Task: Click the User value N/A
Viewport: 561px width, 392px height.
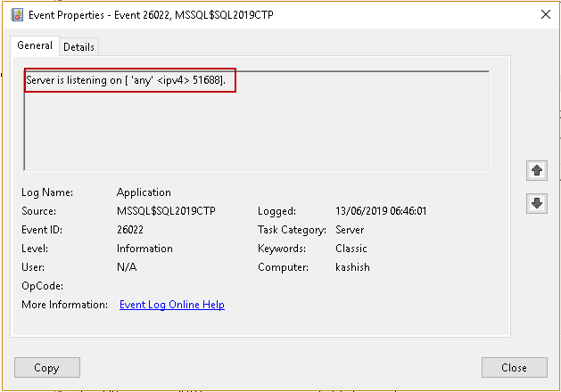Action: (127, 267)
